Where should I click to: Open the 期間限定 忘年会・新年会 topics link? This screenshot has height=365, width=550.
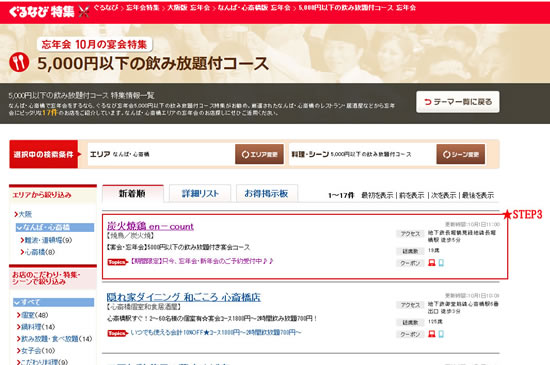(x=202, y=261)
